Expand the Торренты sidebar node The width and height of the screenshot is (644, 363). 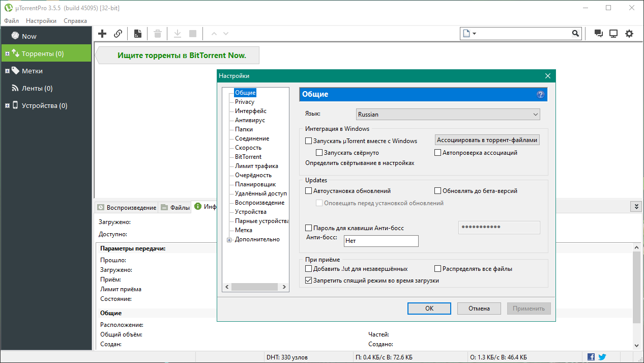(7, 53)
